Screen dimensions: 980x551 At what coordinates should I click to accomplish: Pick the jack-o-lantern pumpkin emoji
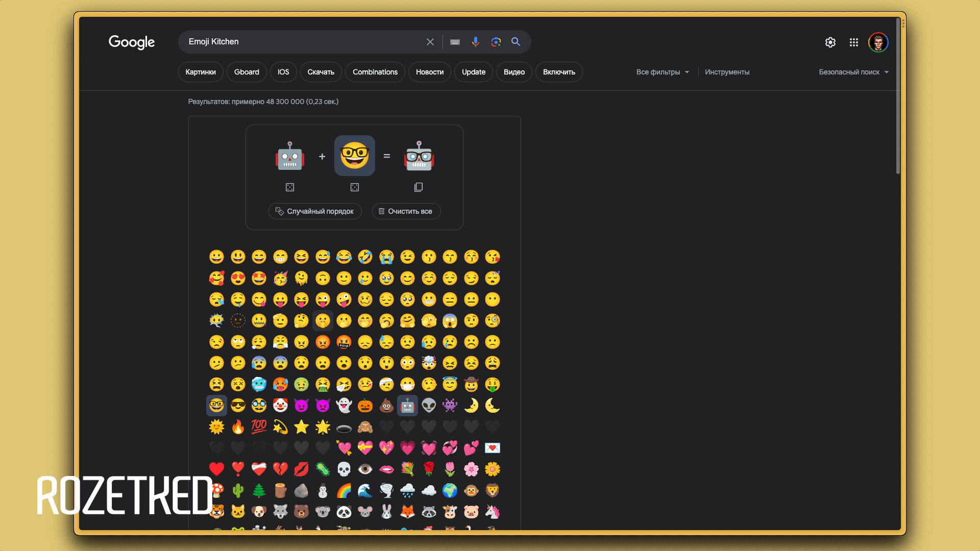pos(365,406)
